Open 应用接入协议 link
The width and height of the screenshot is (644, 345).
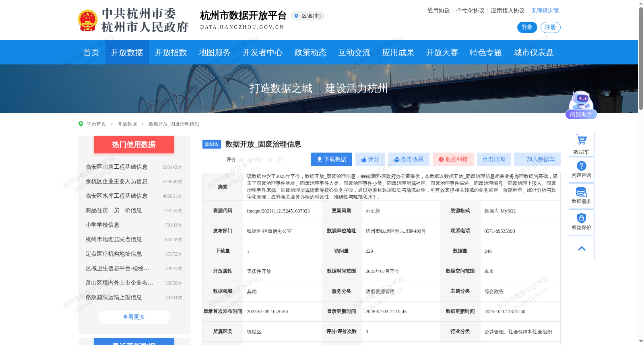pos(508,11)
